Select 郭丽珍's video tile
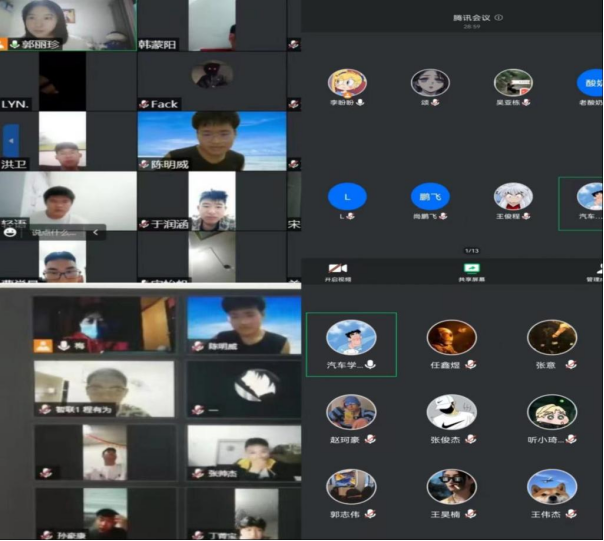 pyautogui.click(x=68, y=25)
